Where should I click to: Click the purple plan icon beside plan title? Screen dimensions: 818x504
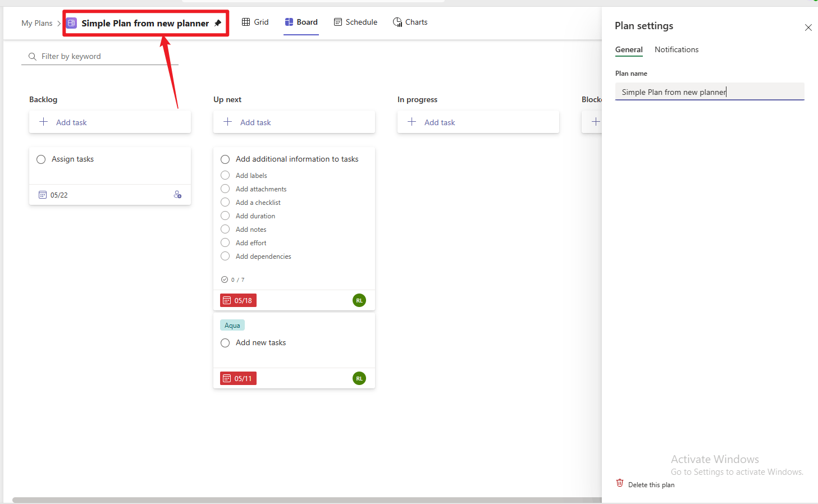71,23
